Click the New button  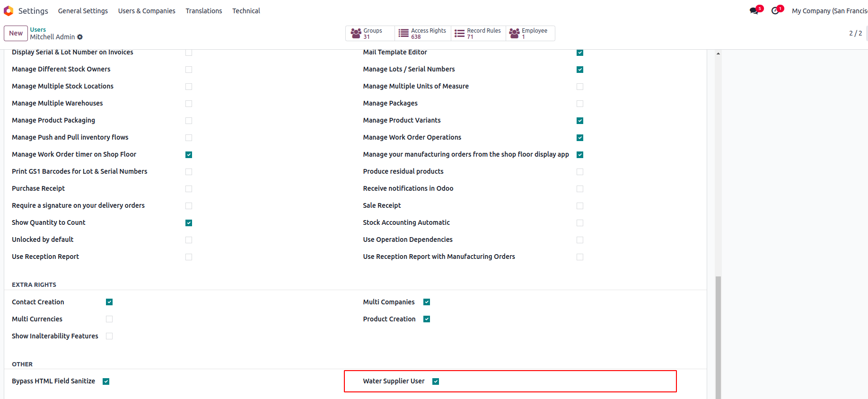[16, 33]
